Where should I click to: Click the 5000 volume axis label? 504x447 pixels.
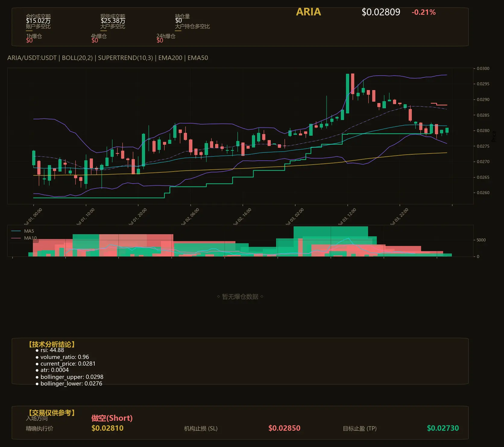coord(481,240)
